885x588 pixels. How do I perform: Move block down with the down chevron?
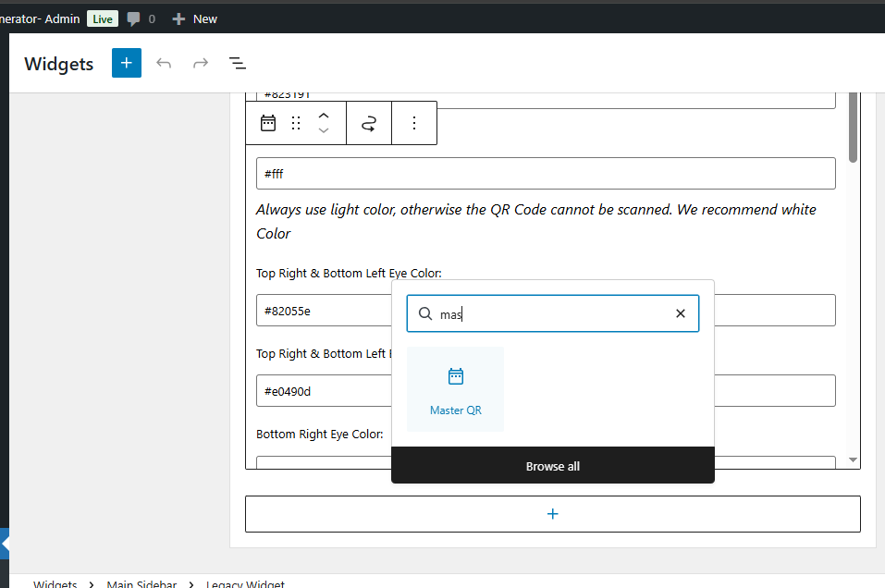click(x=324, y=131)
